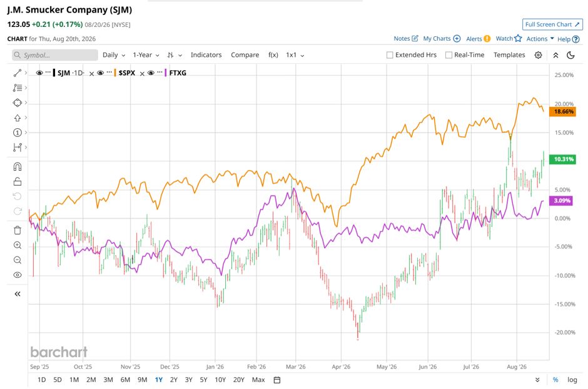Image resolution: width=588 pixels, height=389 pixels.
Task: Expand the trend line tool submenu arrow
Action: (26, 73)
